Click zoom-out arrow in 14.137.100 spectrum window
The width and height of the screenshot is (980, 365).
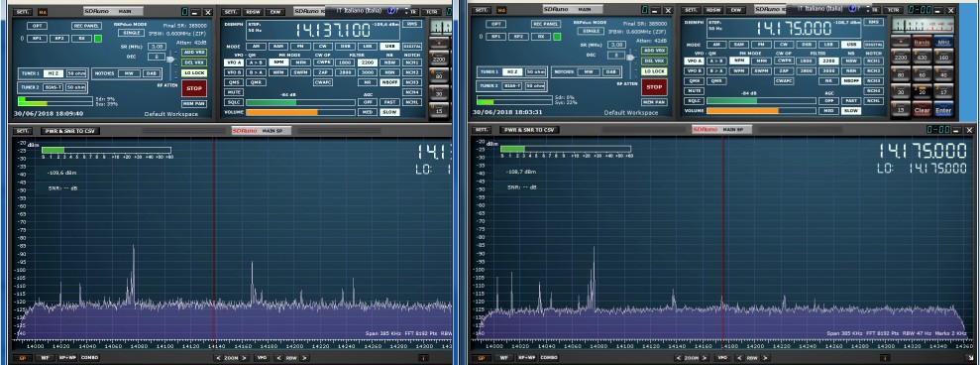click(x=217, y=357)
